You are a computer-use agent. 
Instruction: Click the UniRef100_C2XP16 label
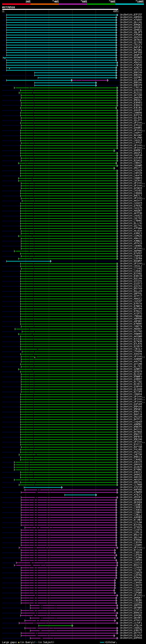tap(131, 588)
